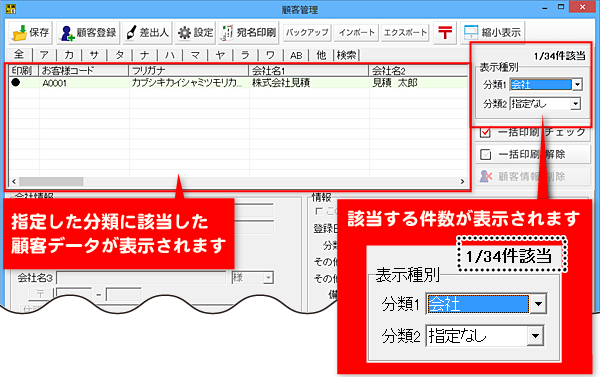Switch to 縮小表示 compact view icon
Viewport: 600px width, 377px height.
(x=471, y=33)
